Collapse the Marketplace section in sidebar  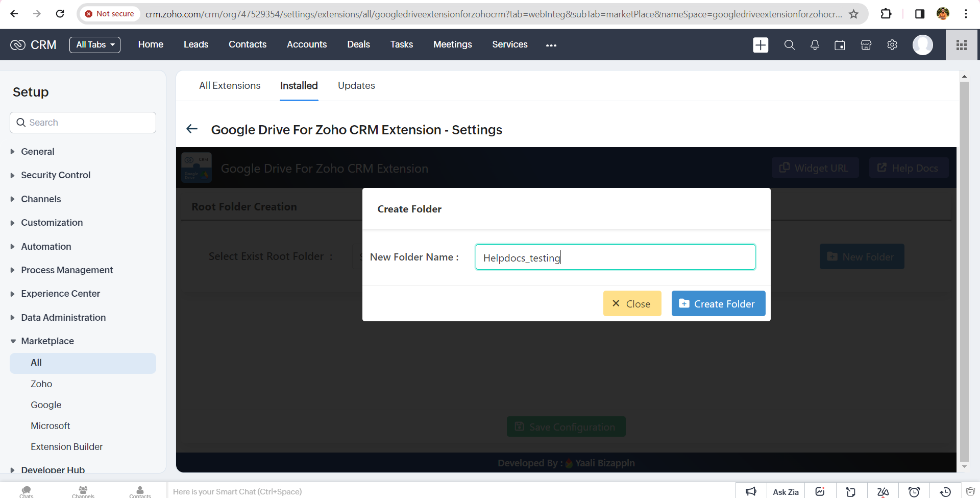(47, 341)
